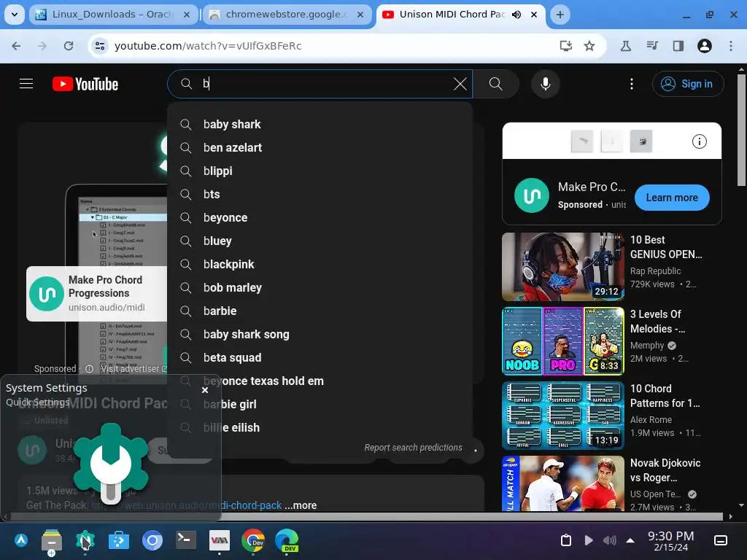Screen dimensions: 747x560
Task: Go to YouTube home via logo
Action: (85, 85)
